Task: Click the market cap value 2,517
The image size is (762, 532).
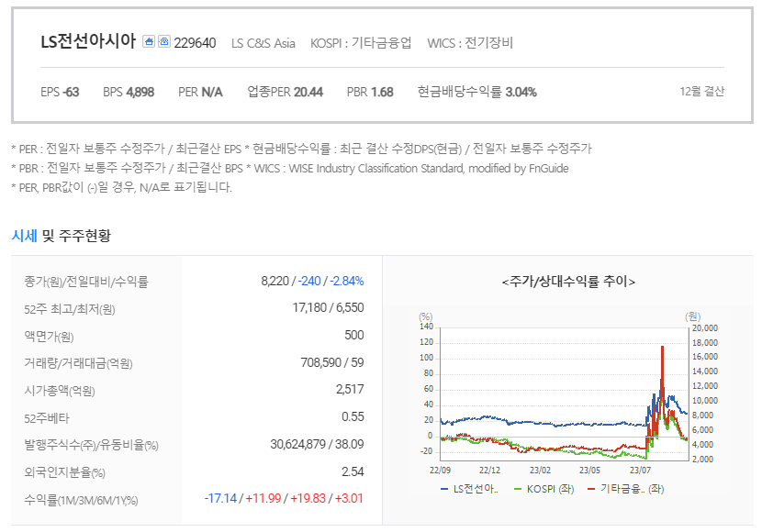Action: (350, 389)
